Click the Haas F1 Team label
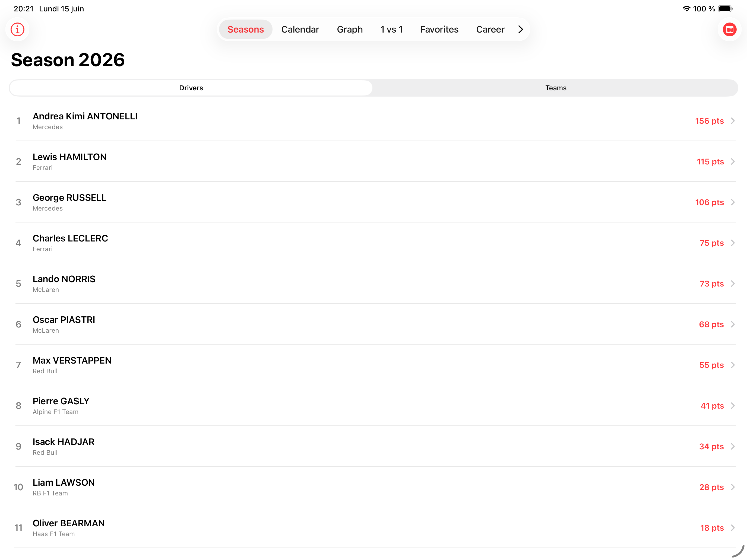 pyautogui.click(x=54, y=534)
